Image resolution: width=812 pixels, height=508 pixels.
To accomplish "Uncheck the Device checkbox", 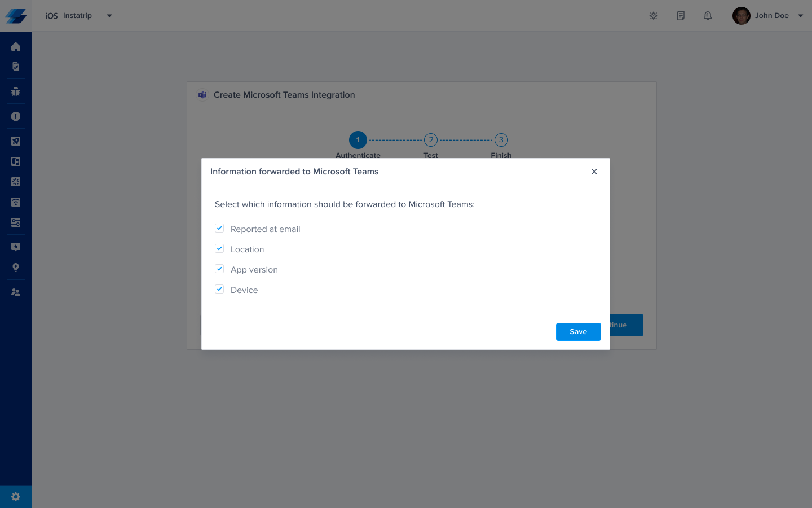I will (x=219, y=290).
